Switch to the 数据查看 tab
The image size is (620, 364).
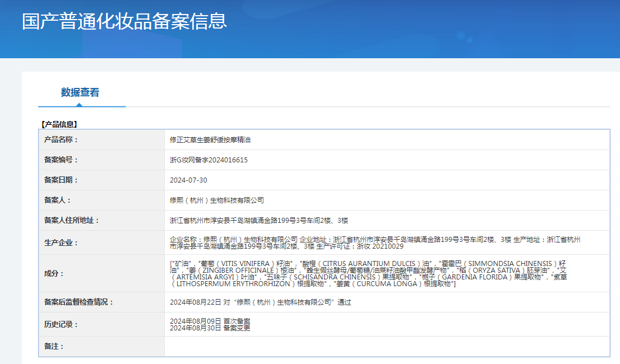click(80, 92)
